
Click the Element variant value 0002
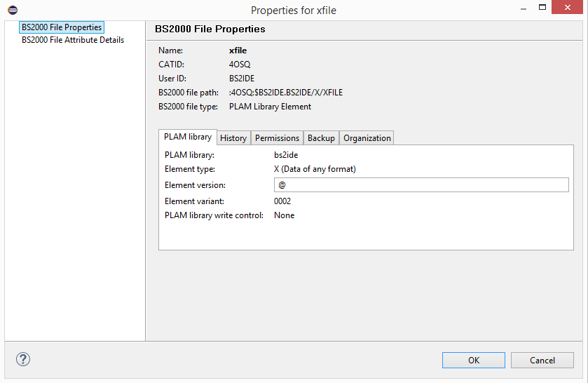(282, 201)
